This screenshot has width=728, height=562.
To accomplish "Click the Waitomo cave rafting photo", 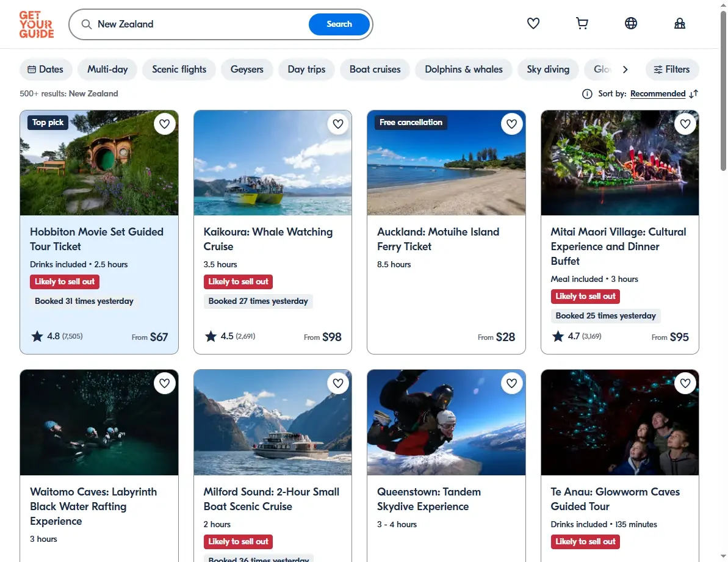I will 99,422.
